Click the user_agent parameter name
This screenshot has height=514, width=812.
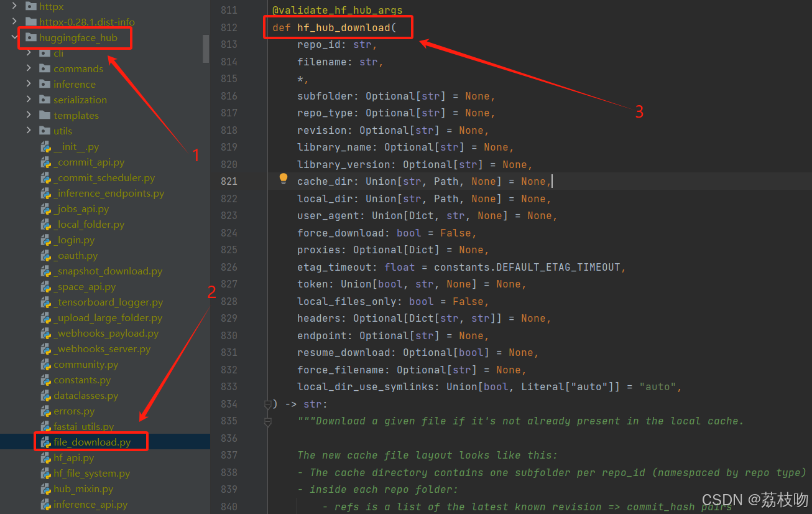(x=328, y=216)
